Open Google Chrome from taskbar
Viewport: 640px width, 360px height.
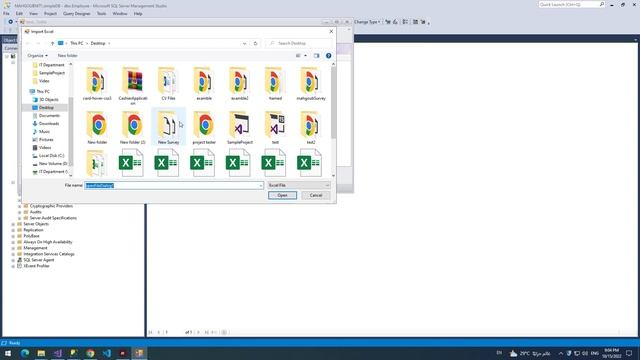click(x=90, y=353)
